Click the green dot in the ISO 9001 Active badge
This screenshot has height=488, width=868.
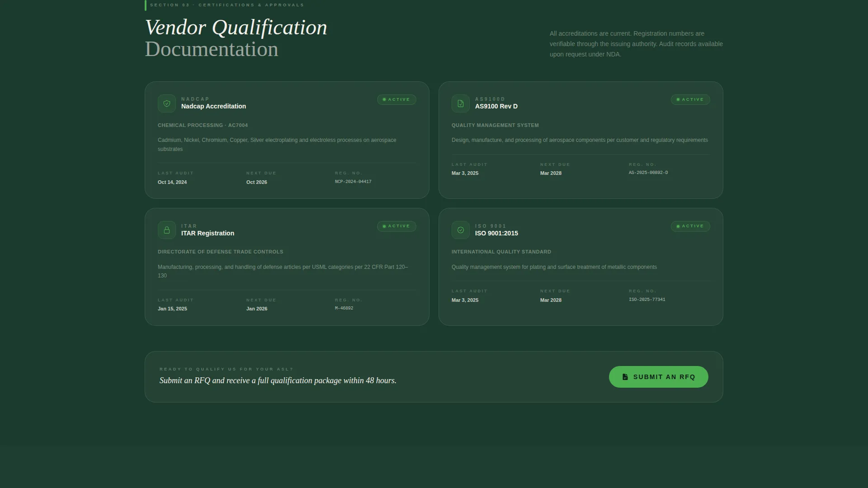(678, 226)
